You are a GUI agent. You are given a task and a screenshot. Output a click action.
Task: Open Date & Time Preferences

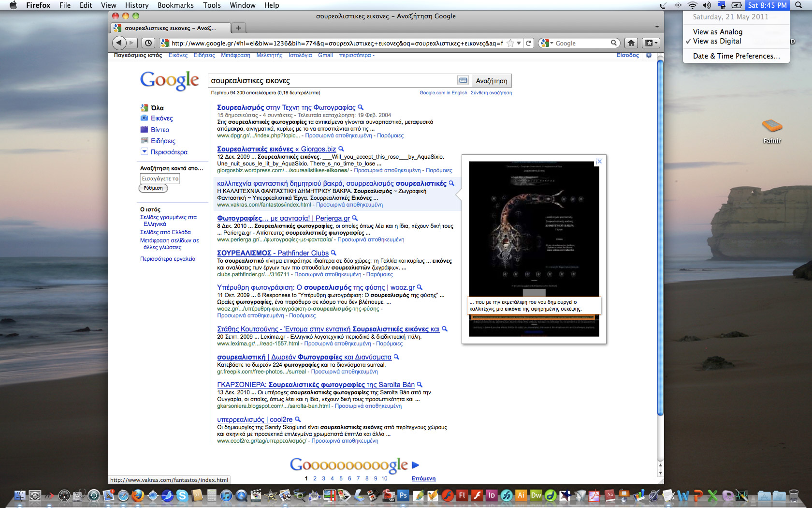point(736,56)
